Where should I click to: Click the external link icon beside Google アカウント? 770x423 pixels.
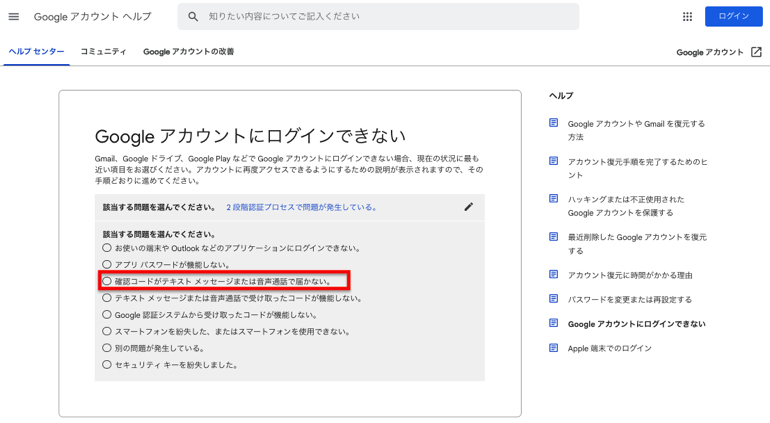tap(756, 52)
